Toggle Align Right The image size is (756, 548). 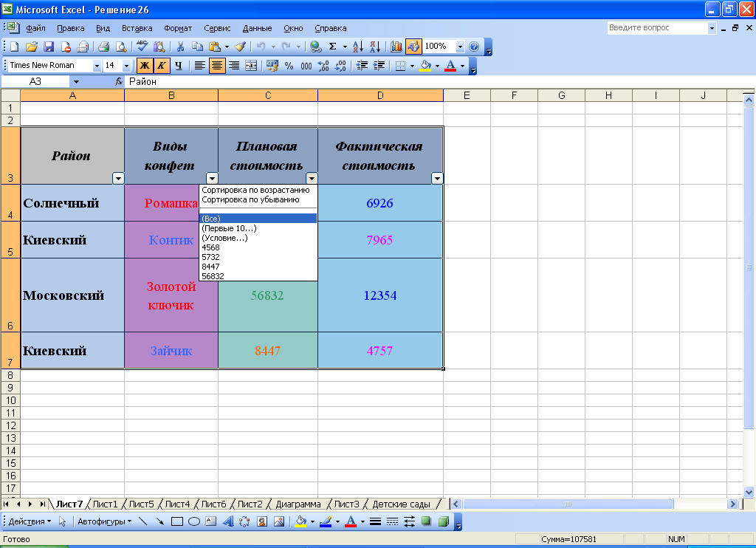tap(234, 66)
